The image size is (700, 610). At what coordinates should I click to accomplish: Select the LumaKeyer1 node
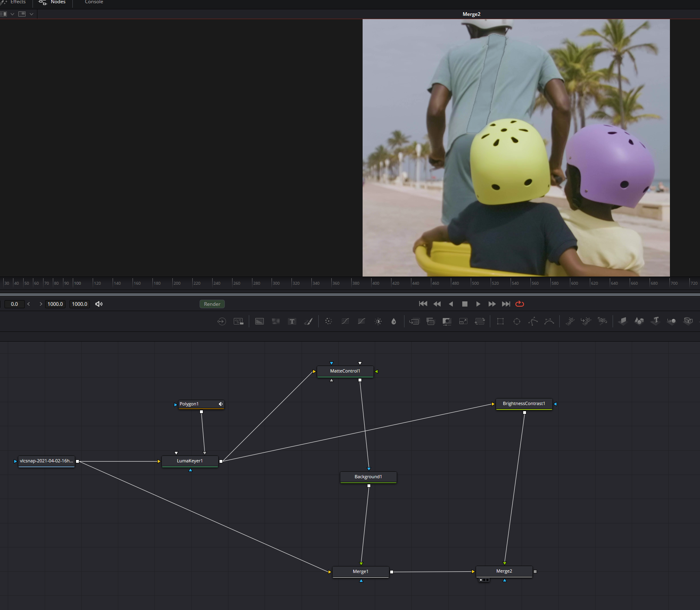click(x=190, y=461)
